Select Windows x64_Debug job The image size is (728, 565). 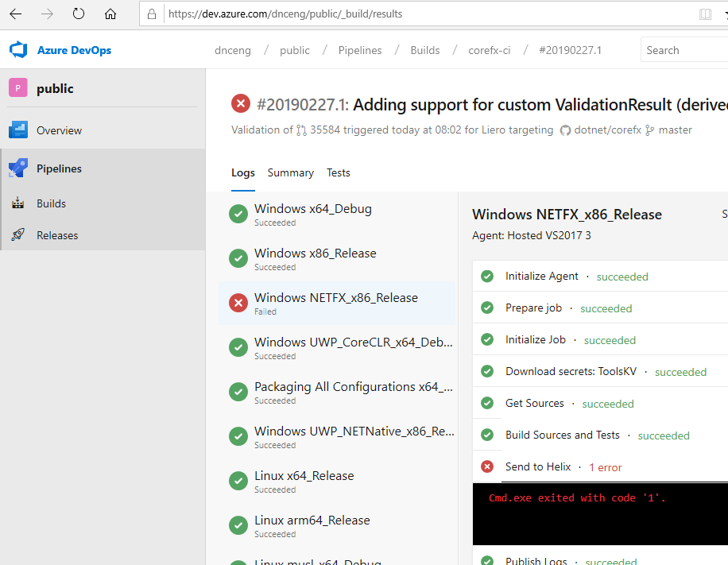tap(337, 214)
